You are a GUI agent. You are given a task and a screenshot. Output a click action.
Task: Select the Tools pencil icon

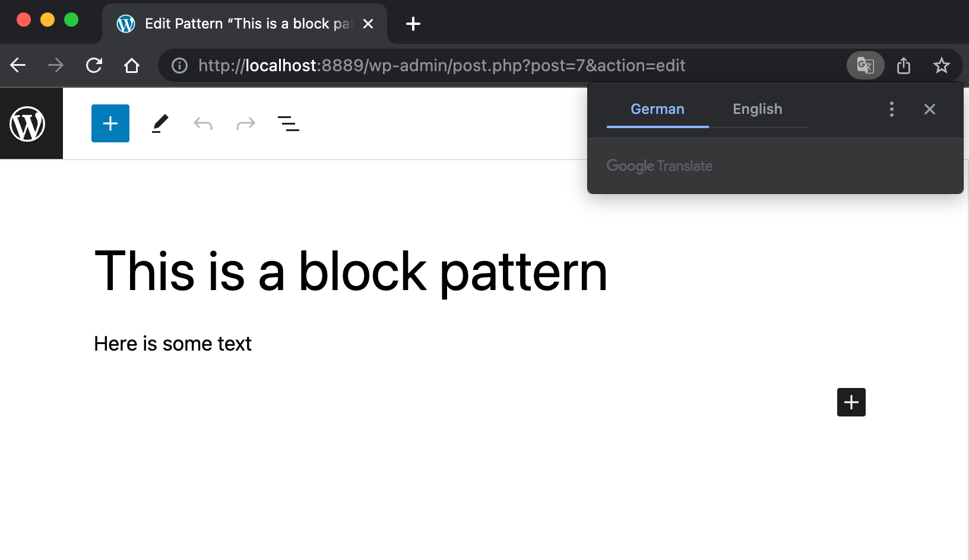tap(160, 123)
